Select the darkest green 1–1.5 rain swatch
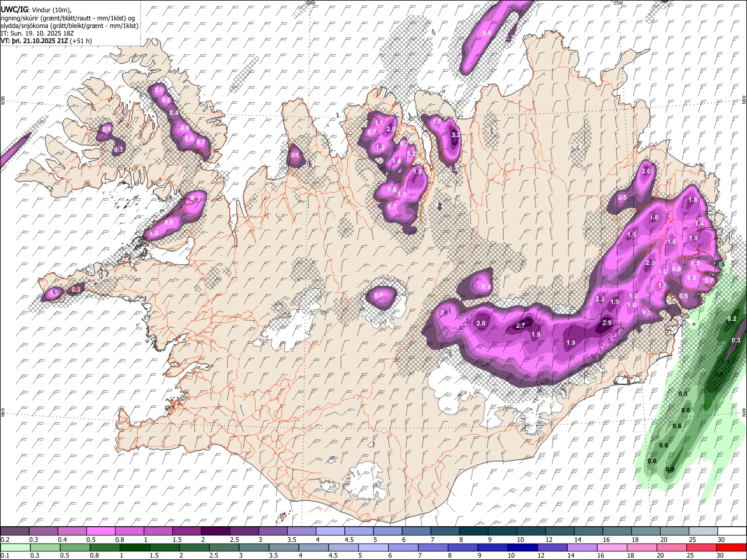Screen dimensions: 747x560 click(x=135, y=548)
